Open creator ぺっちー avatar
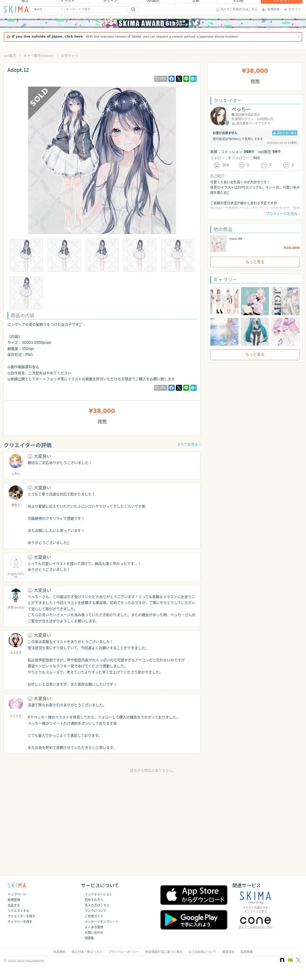This screenshot has width=306, height=980. click(x=219, y=116)
